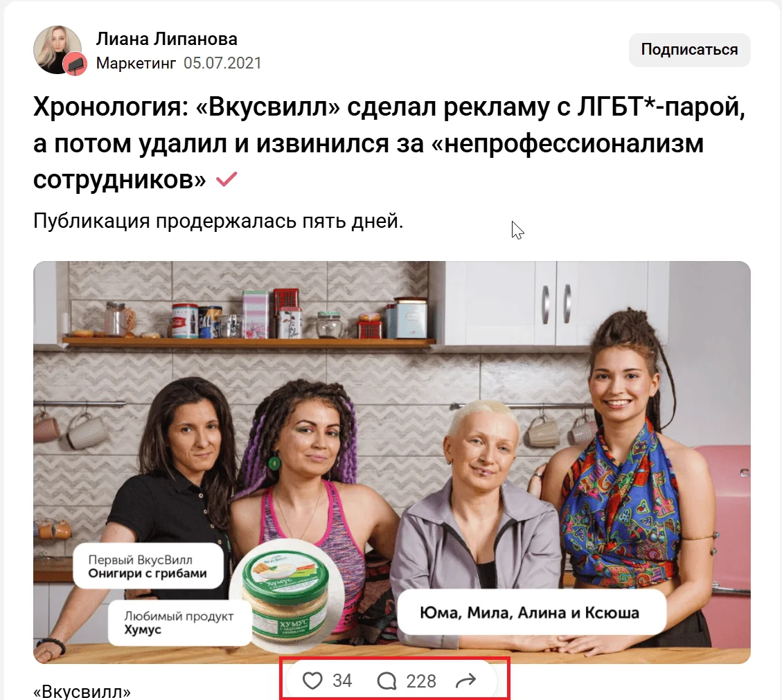Click the comment count 228
The width and height of the screenshot is (782, 700).
click(x=421, y=681)
